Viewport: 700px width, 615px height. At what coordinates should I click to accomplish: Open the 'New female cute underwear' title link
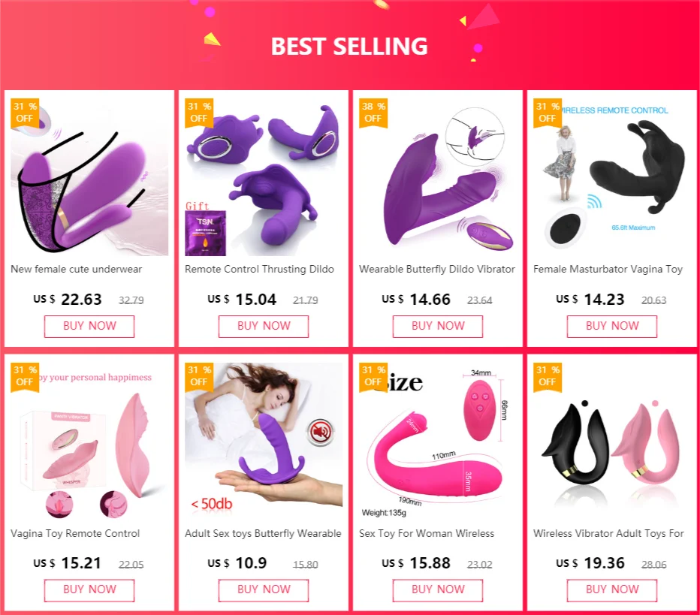(x=77, y=269)
